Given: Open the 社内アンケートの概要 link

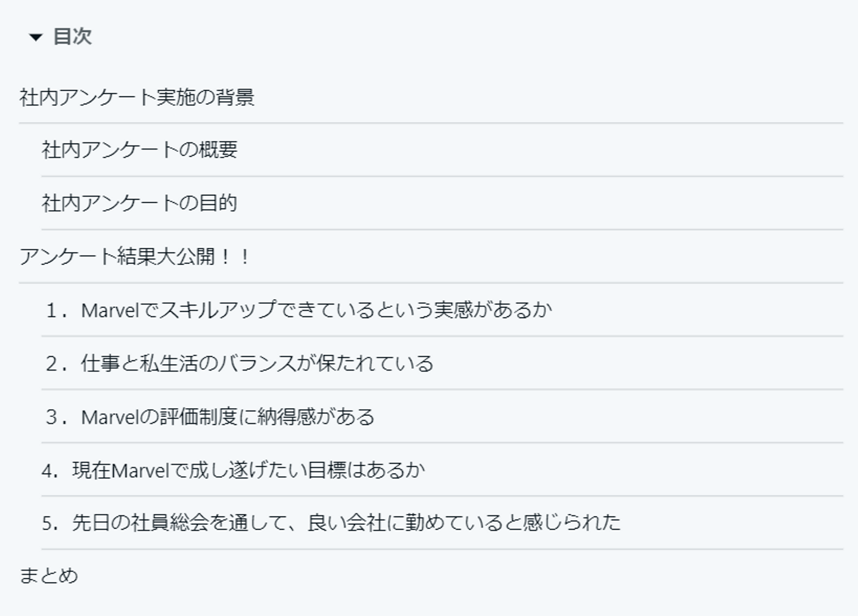Looking at the screenshot, I should [139, 150].
